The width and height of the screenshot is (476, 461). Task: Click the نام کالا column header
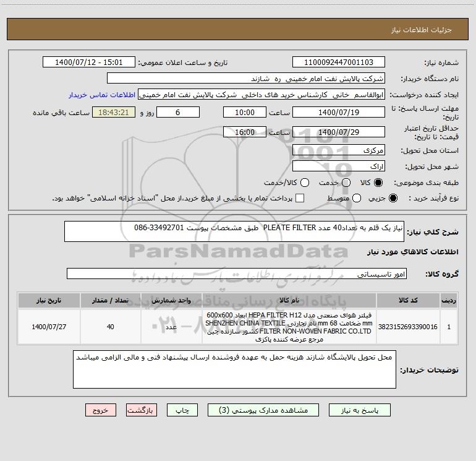tap(289, 300)
